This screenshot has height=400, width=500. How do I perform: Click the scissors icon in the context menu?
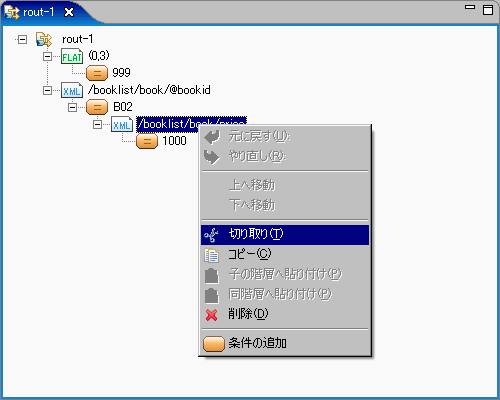pyautogui.click(x=211, y=235)
